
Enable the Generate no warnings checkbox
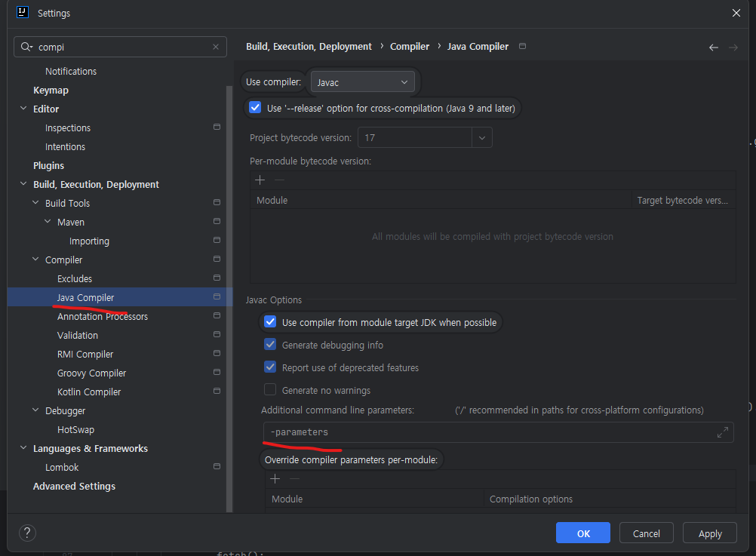coord(269,390)
